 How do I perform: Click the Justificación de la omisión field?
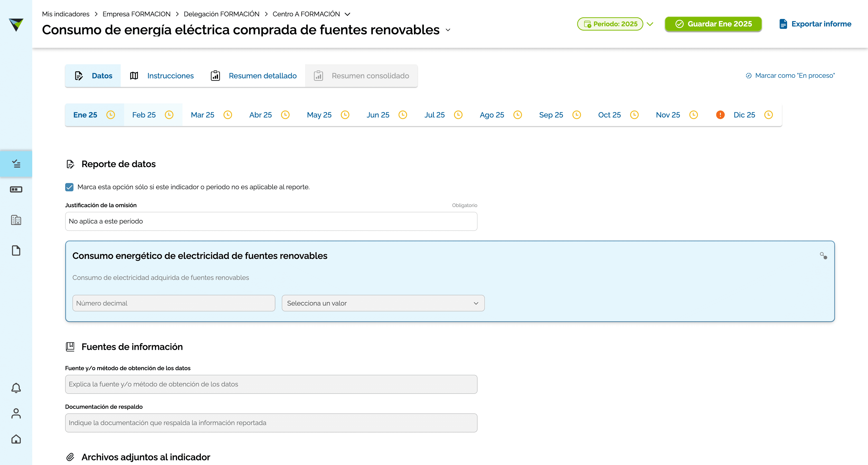[x=271, y=221]
